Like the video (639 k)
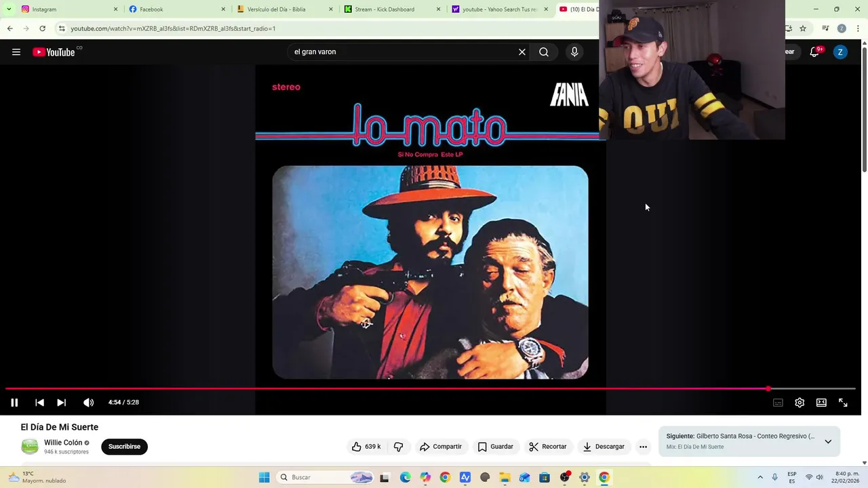 pos(366,447)
